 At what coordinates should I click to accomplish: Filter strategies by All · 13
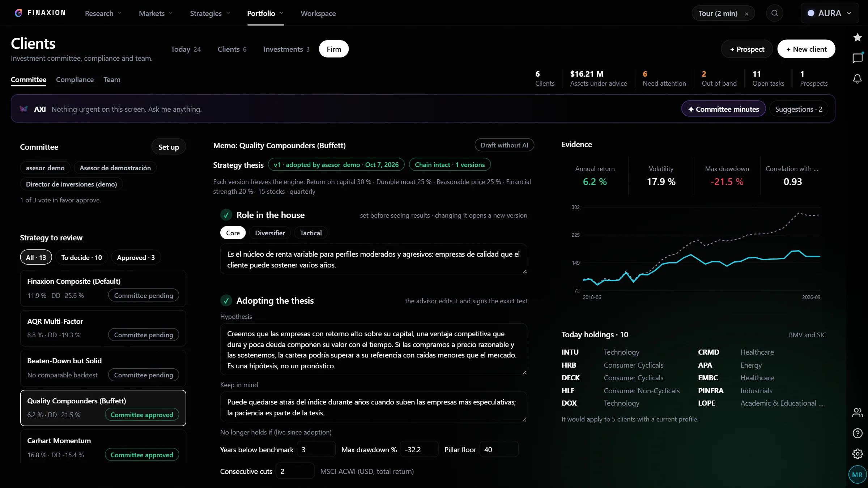click(36, 257)
